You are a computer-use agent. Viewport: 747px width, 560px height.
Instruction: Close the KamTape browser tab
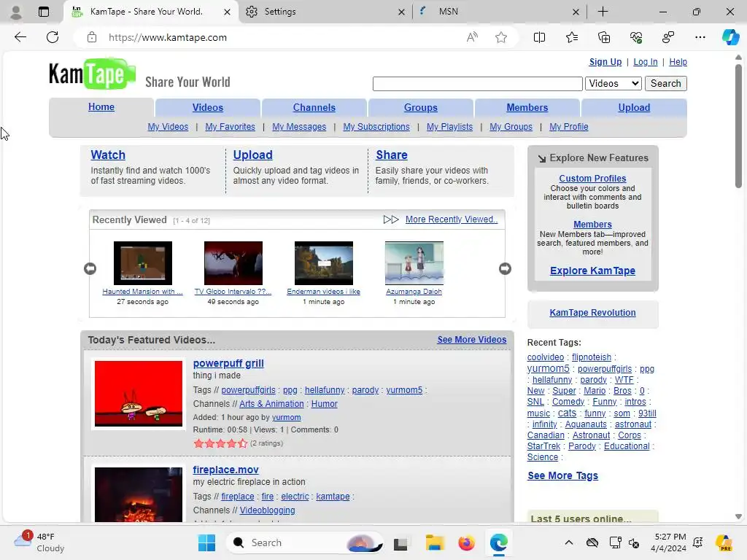coord(228,12)
